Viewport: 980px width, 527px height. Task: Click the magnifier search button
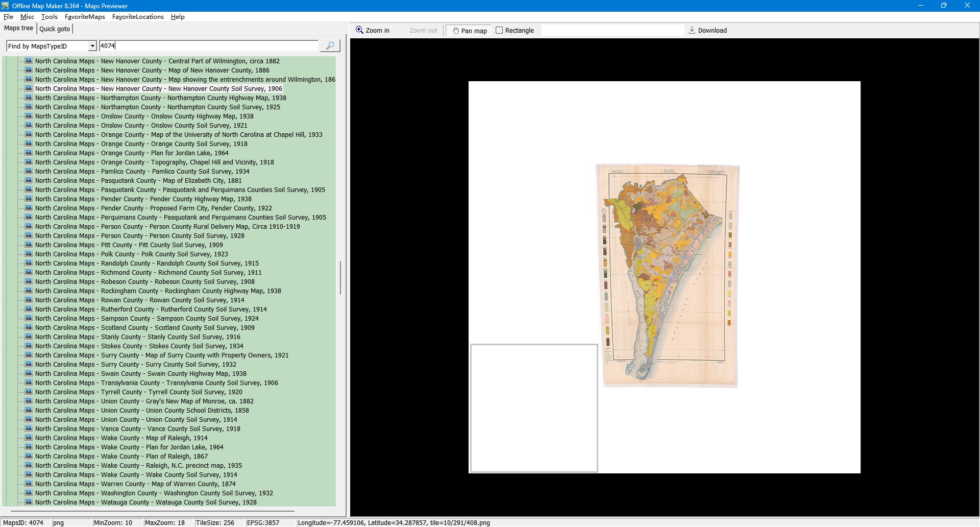pos(330,46)
